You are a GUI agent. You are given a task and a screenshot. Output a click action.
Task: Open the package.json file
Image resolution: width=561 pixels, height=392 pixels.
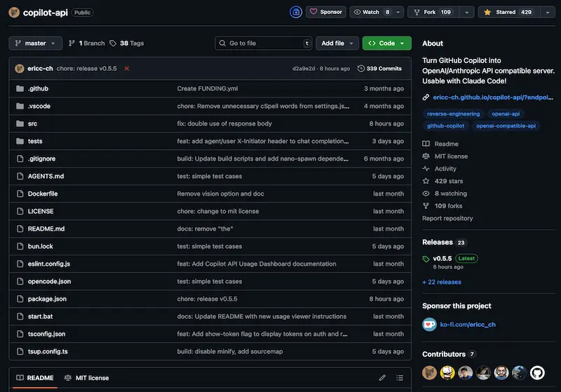tap(47, 299)
